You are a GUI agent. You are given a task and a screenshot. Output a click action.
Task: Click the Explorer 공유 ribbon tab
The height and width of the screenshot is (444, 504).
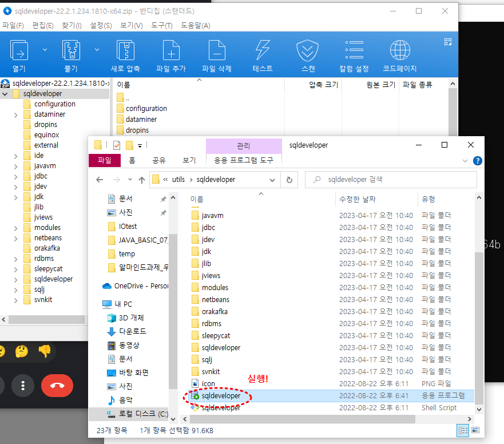pos(159,160)
